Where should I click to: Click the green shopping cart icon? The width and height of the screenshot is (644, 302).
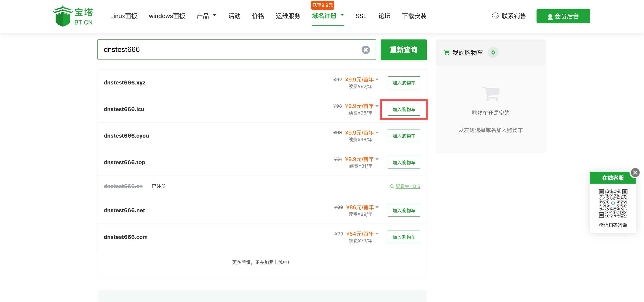(x=446, y=52)
